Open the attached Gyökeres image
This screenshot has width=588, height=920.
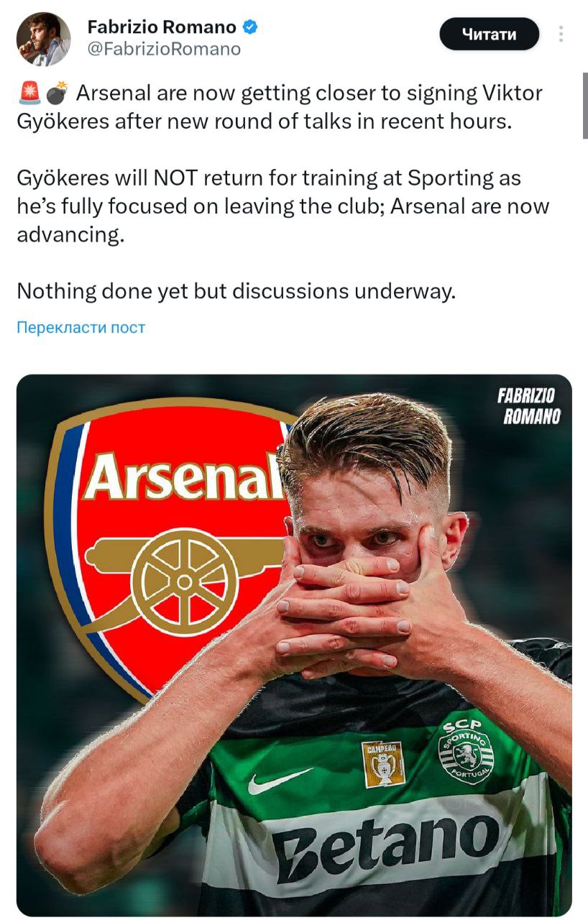pyautogui.click(x=294, y=645)
